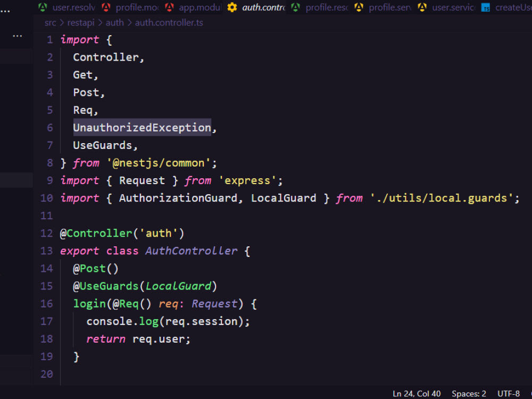Screen dimensions: 532x399
Task: Click line number 1 in the gutter
Action: 50,40
